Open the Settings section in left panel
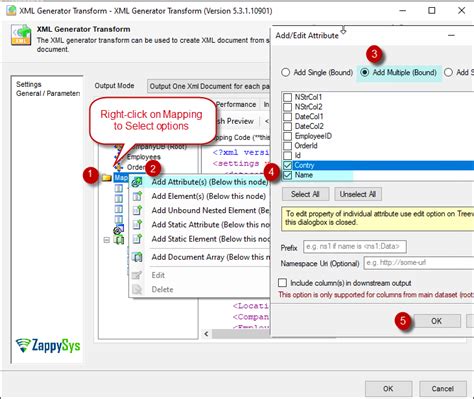Screen dimensions: 474x399 29,84
